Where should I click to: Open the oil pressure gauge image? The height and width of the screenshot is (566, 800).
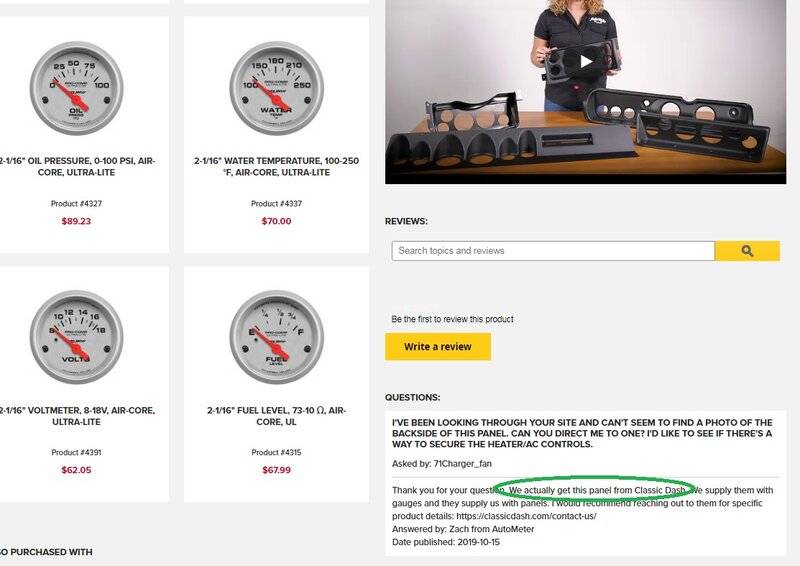tap(77, 88)
